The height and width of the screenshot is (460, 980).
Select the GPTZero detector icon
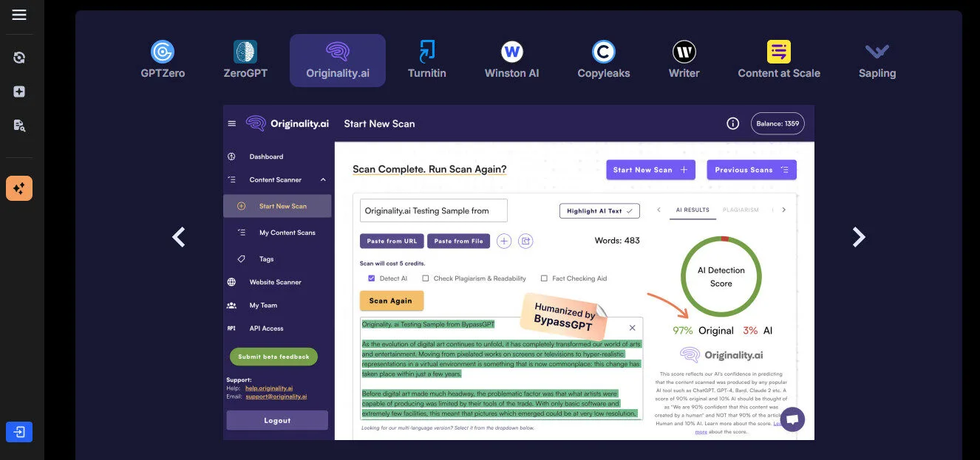(x=162, y=52)
